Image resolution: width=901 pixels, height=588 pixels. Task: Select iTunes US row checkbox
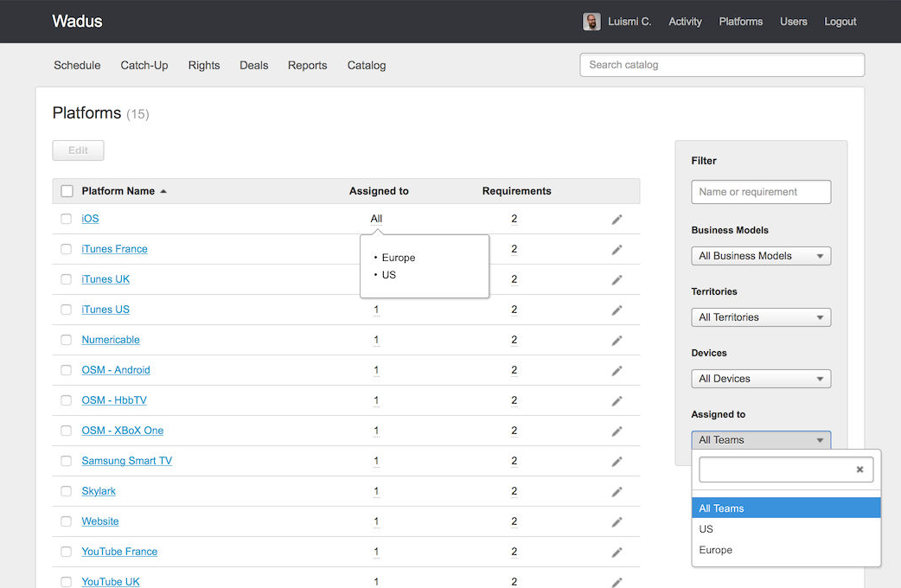(66, 310)
